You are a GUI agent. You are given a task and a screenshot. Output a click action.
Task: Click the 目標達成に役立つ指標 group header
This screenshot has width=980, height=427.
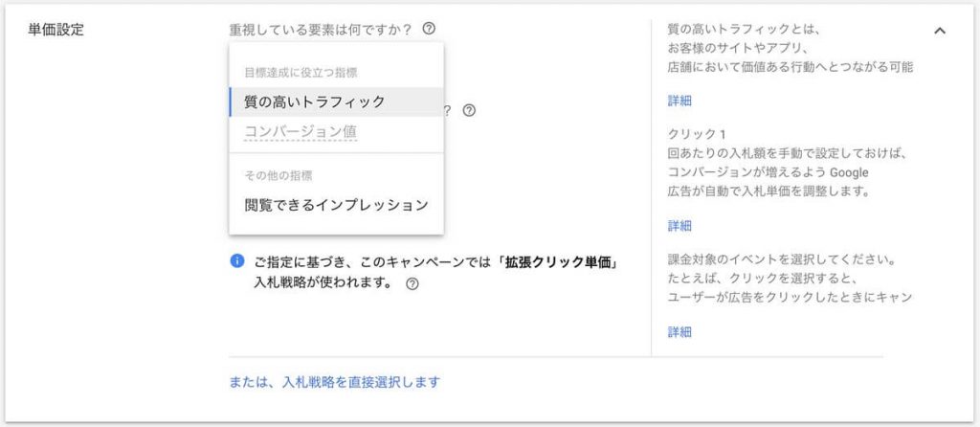(301, 73)
